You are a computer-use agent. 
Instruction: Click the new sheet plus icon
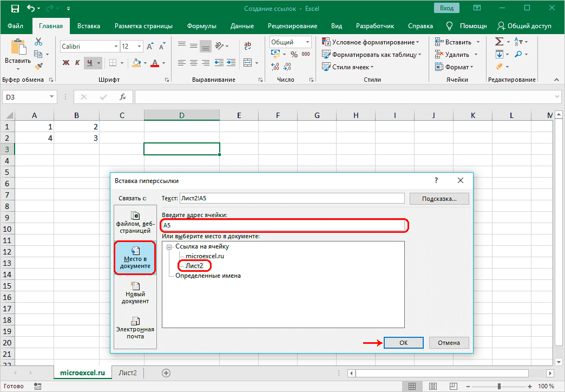click(x=166, y=373)
